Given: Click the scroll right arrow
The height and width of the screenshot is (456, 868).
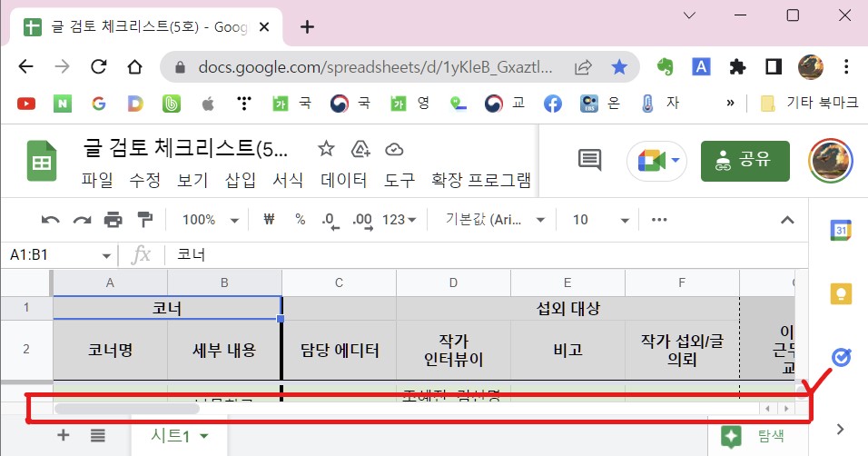Looking at the screenshot, I should click(x=786, y=409).
